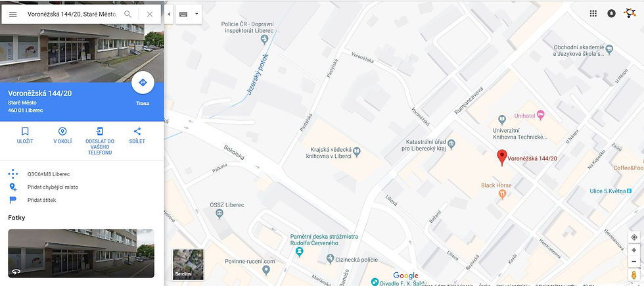Clear the search with the X icon

coord(150,14)
